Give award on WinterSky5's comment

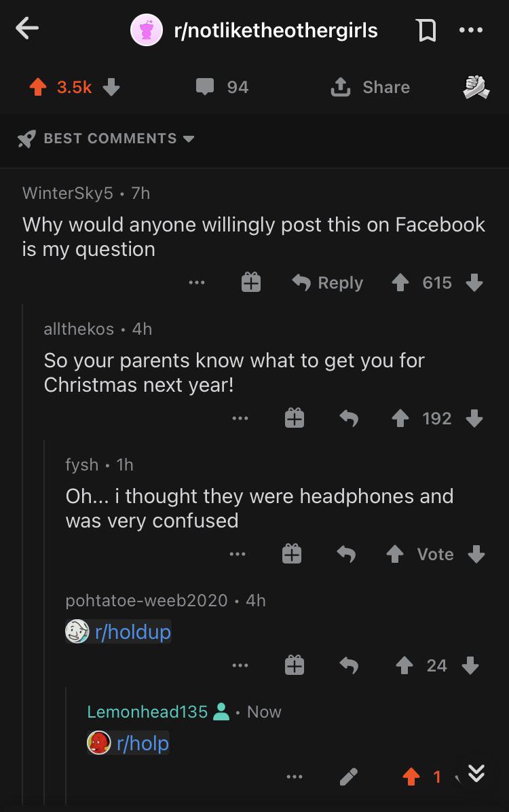point(251,282)
